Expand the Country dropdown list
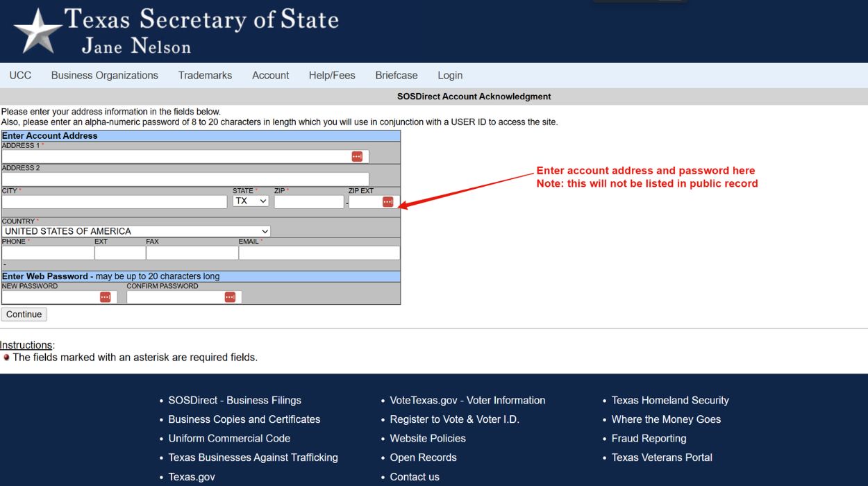 pos(136,231)
